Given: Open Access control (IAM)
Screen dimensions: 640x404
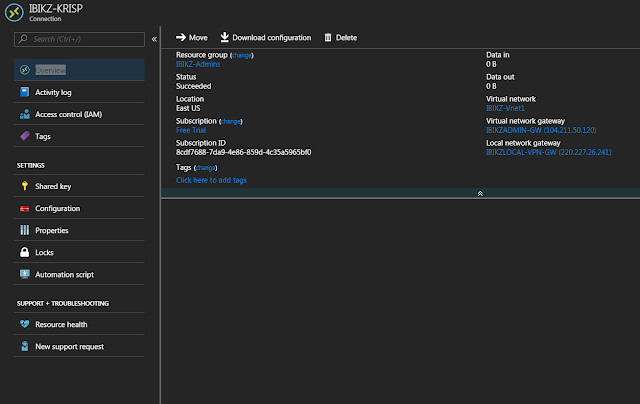Looking at the screenshot, I should tap(79, 114).
